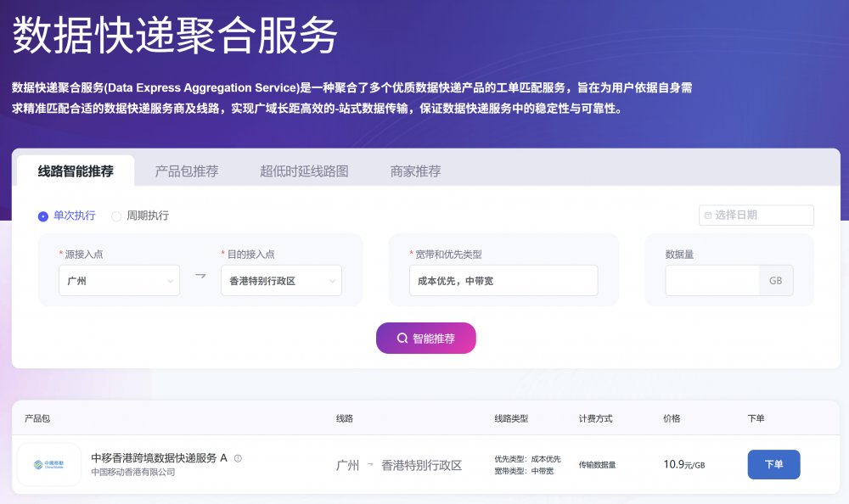Go to the 商家推荐 tab
This screenshot has height=504, width=849.
(x=415, y=171)
